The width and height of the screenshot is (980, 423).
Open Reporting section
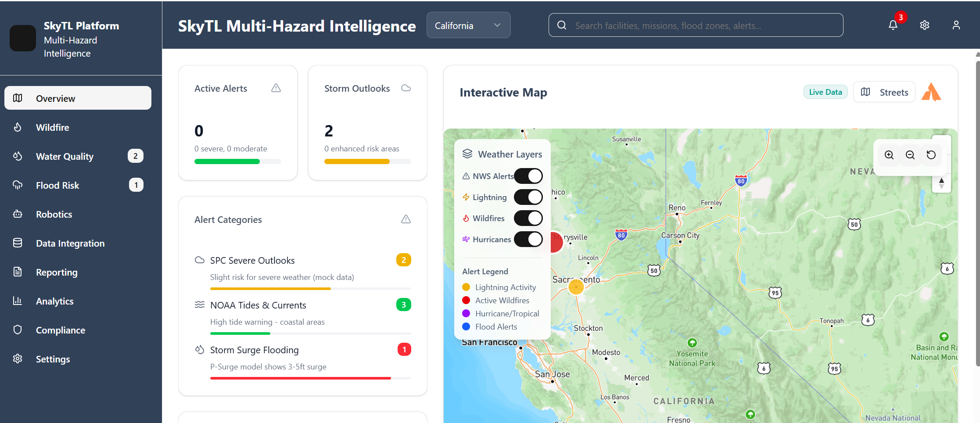pos(78,272)
